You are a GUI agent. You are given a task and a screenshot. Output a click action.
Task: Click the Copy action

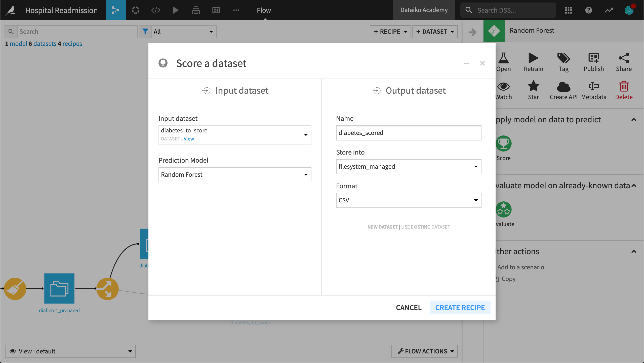(x=508, y=279)
